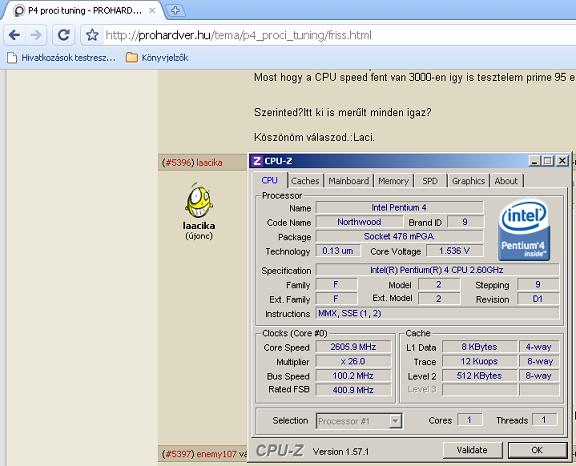Select the CPU tab in CPU-Z
576x466 pixels.
pyautogui.click(x=270, y=180)
